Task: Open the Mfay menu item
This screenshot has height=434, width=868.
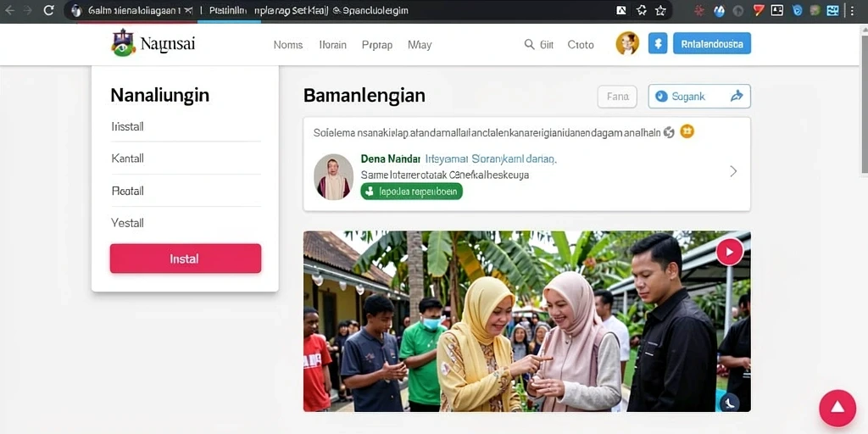Action: tap(419, 45)
